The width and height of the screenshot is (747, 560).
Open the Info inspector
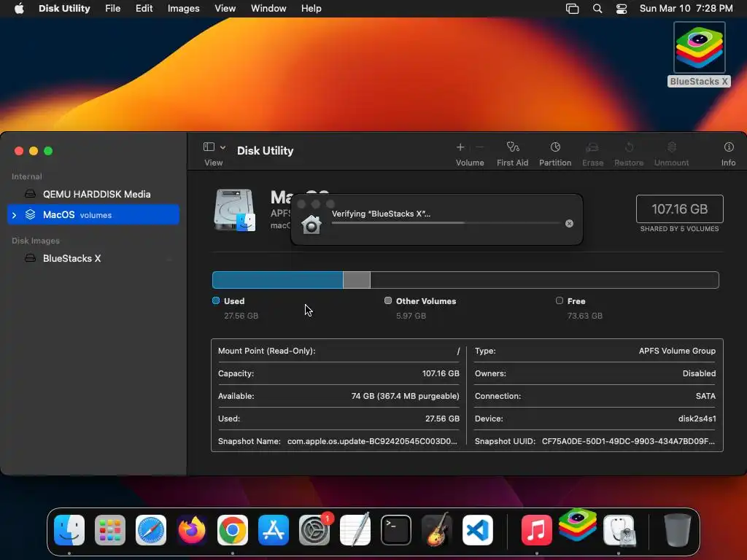pos(729,147)
